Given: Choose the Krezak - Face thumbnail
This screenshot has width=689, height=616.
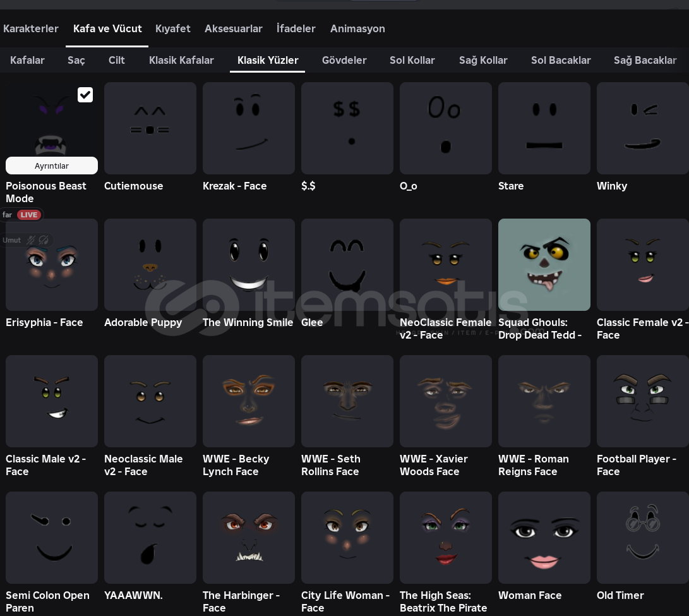Looking at the screenshot, I should tap(248, 128).
